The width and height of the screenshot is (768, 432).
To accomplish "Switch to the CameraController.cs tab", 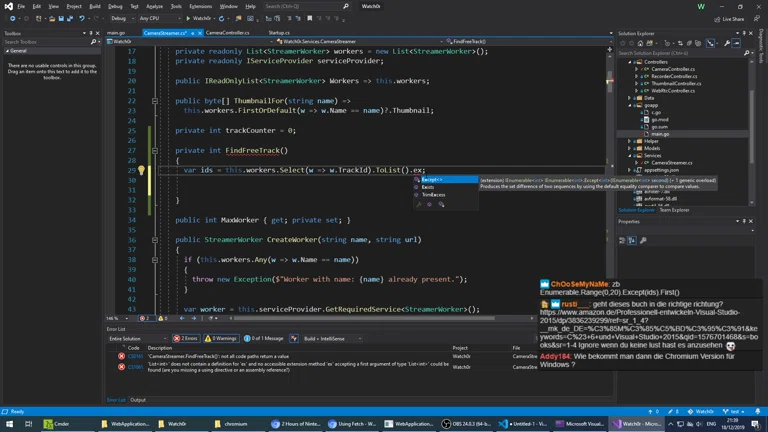I will (x=227, y=33).
